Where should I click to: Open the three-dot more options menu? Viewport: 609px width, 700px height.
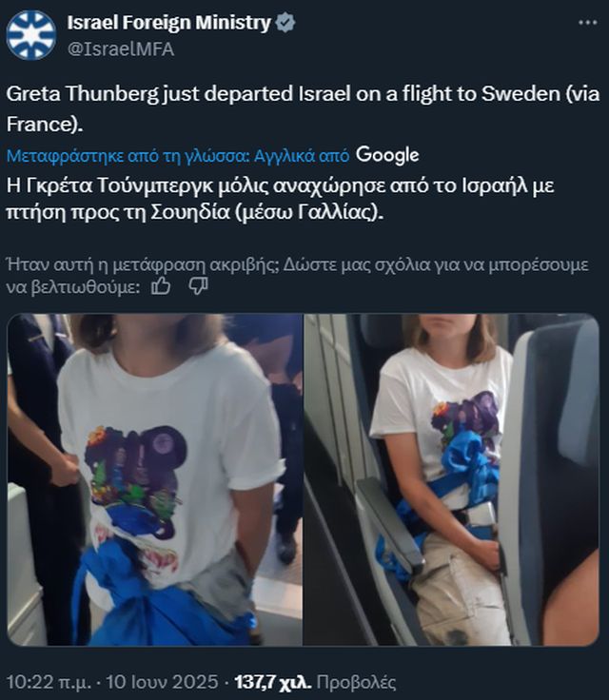point(587,22)
